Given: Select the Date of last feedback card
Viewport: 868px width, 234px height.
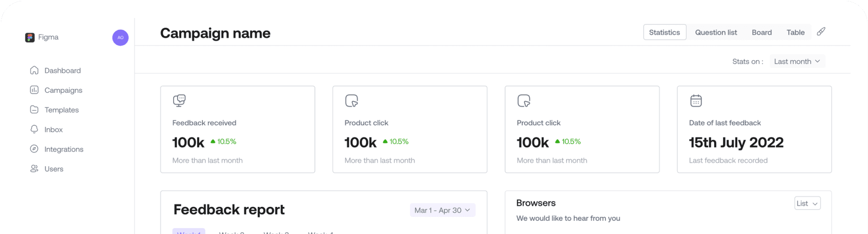Looking at the screenshot, I should point(754,129).
